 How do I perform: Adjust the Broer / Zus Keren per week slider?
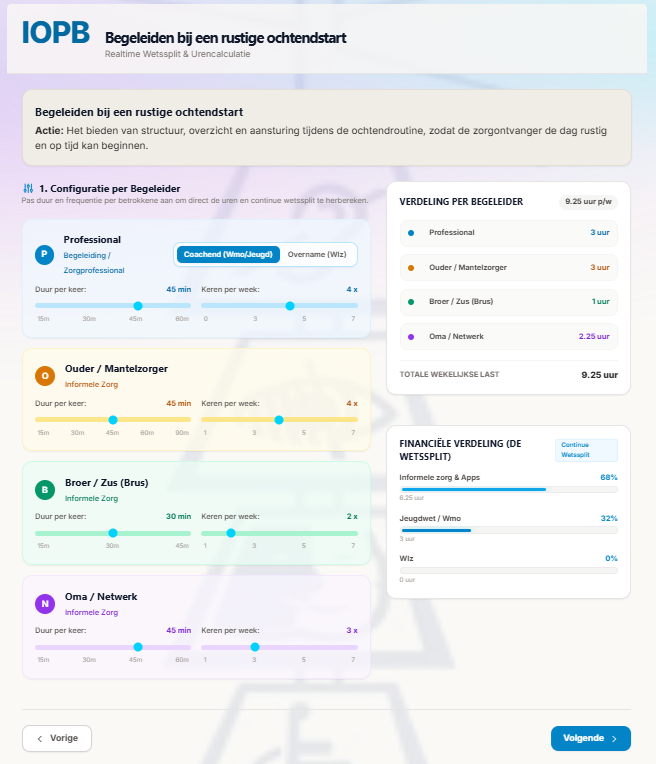(279, 533)
